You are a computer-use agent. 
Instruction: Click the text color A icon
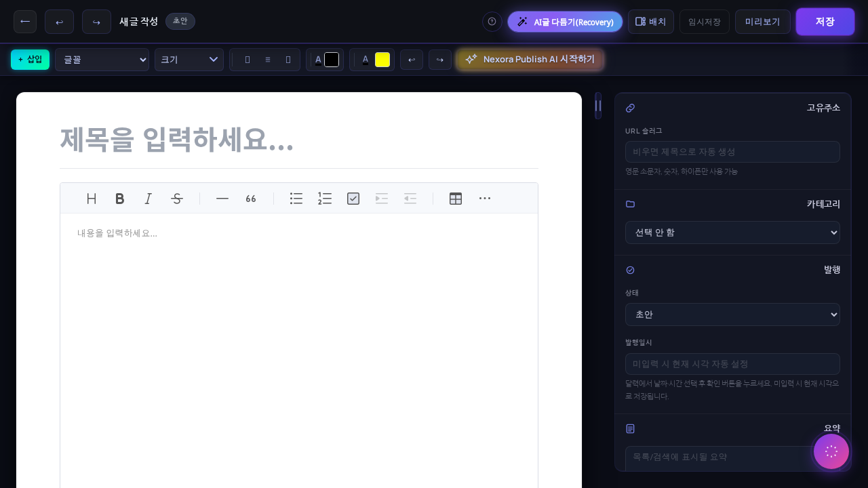click(318, 60)
